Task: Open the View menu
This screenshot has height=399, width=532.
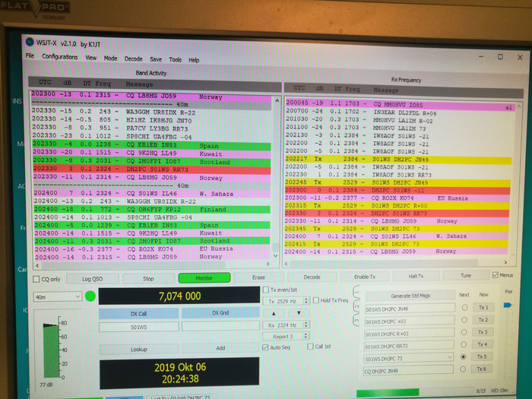Action: [90, 58]
